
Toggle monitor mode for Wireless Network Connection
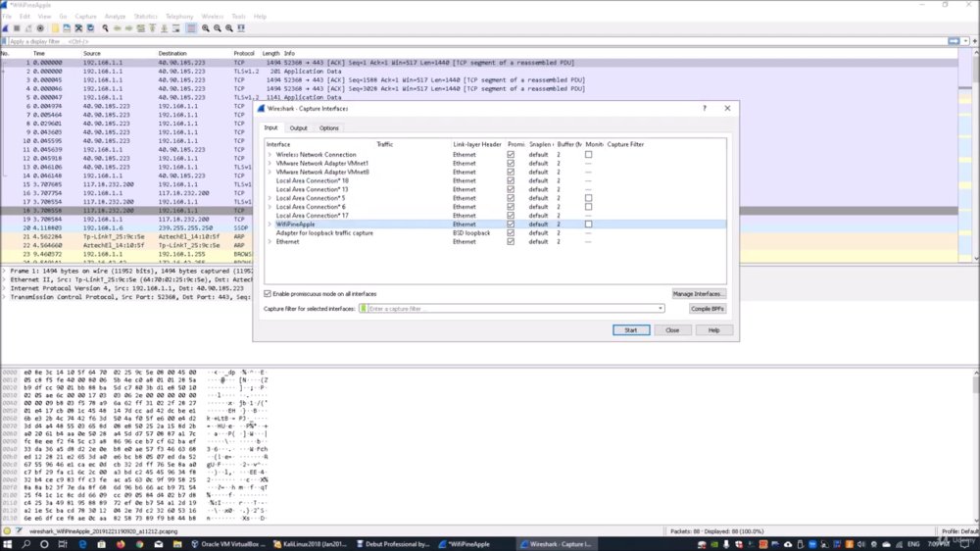point(588,155)
